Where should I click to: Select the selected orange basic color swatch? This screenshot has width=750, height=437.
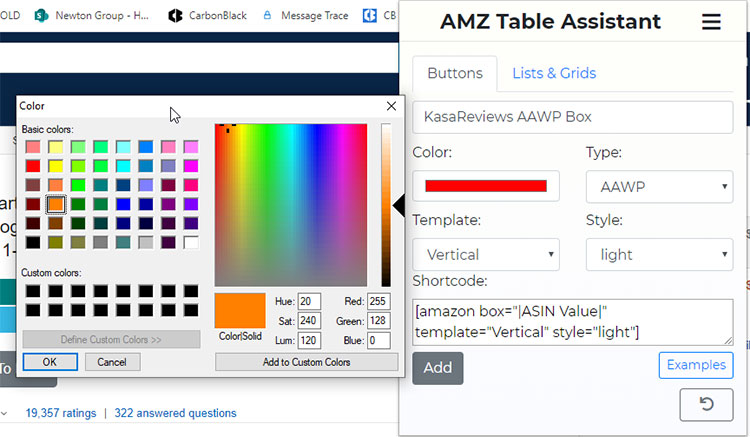[56, 204]
